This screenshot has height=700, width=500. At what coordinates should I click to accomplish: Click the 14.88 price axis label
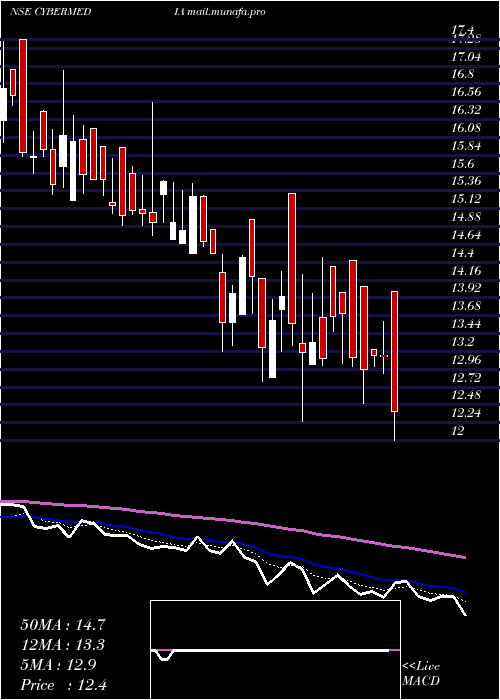[x=467, y=217]
